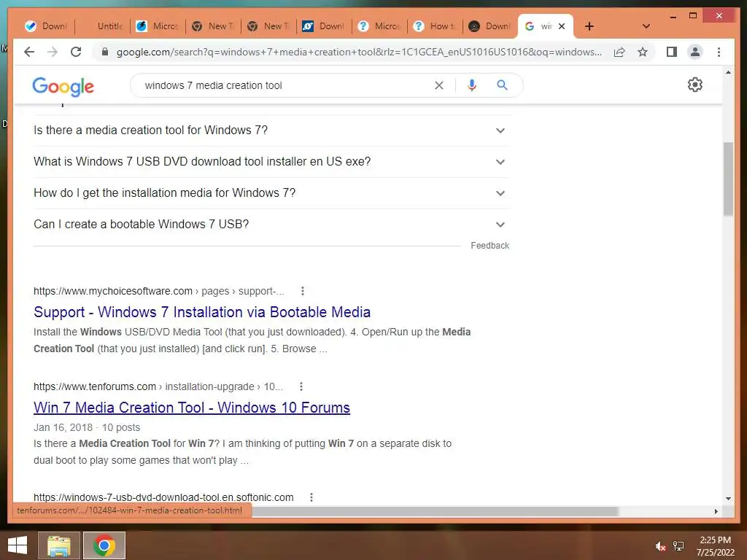Show the taskbar clock and date
The width and height of the screenshot is (747, 560).
(715, 546)
